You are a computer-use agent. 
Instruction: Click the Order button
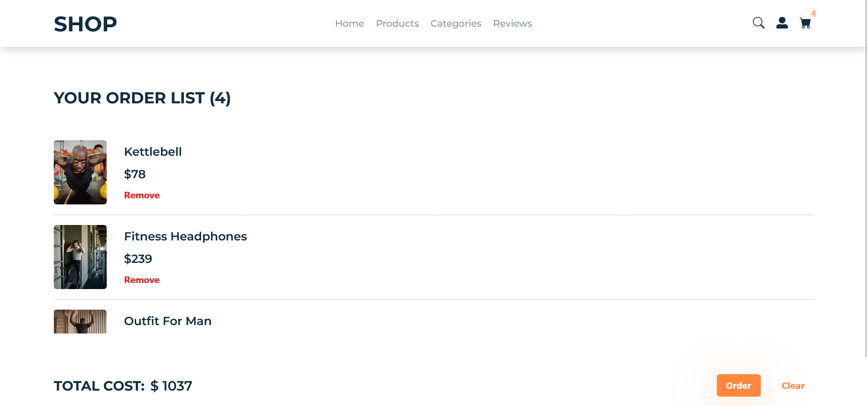point(738,385)
